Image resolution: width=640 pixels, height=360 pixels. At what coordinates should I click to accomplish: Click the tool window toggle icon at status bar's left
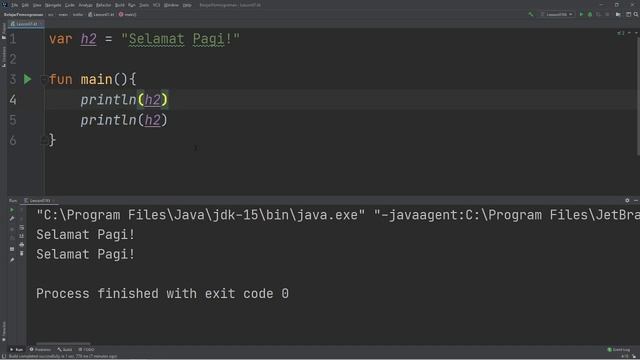(4, 357)
